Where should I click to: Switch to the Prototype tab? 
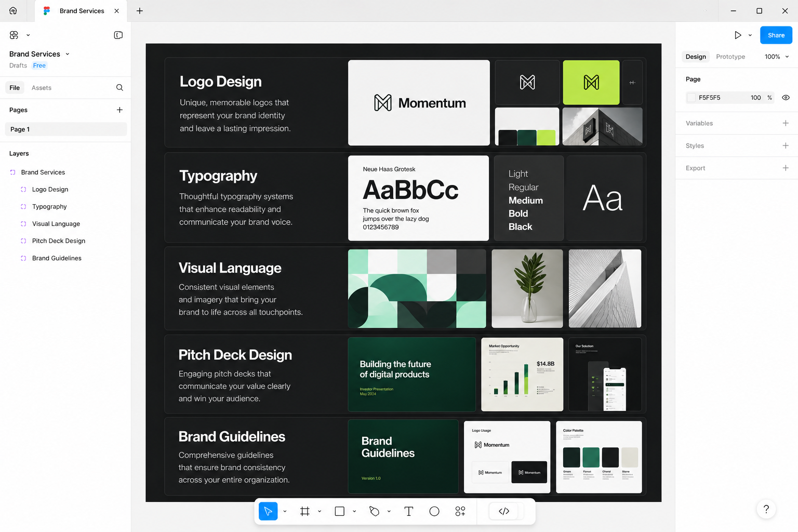730,57
